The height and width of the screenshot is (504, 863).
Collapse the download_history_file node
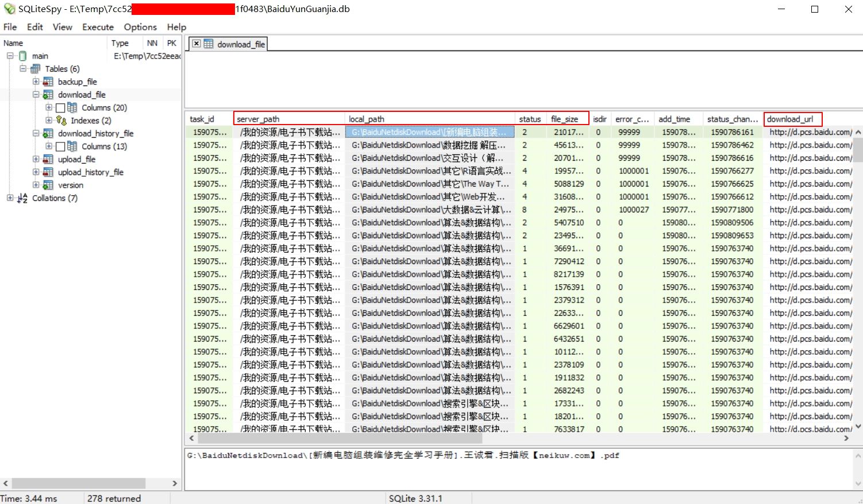point(36,133)
